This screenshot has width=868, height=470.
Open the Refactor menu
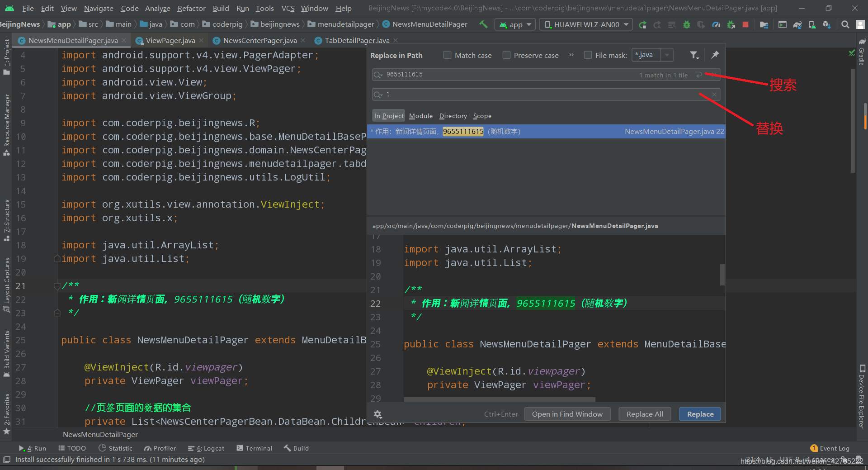tap(191, 8)
